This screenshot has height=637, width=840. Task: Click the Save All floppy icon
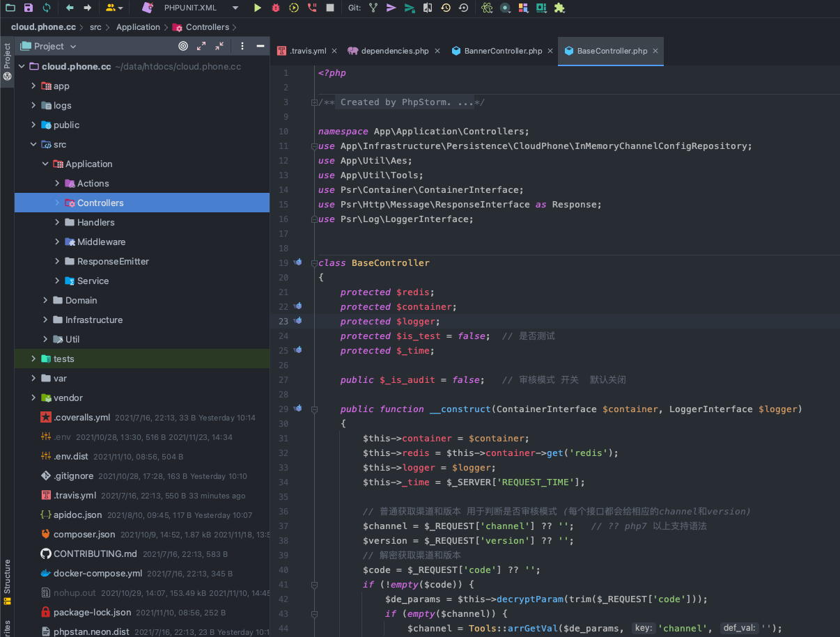[29, 8]
